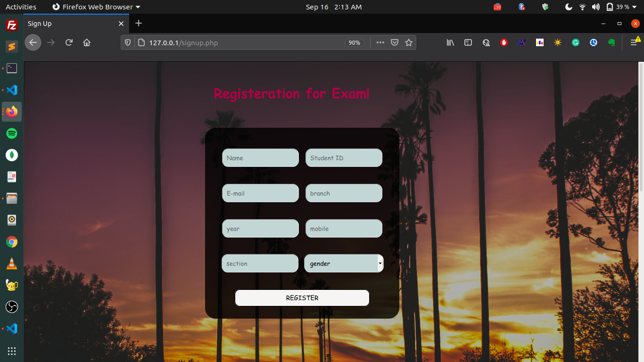Open the files manager dock icon
The width and height of the screenshot is (644, 362).
(12, 198)
